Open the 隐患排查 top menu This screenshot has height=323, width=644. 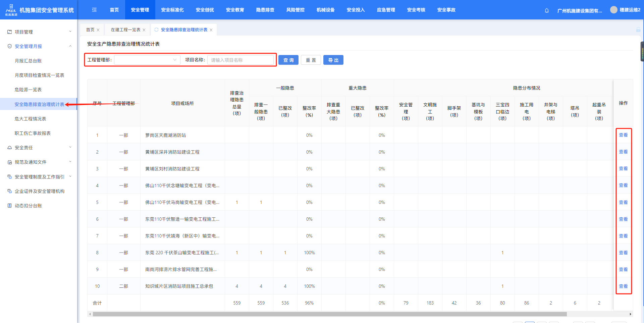tap(265, 10)
